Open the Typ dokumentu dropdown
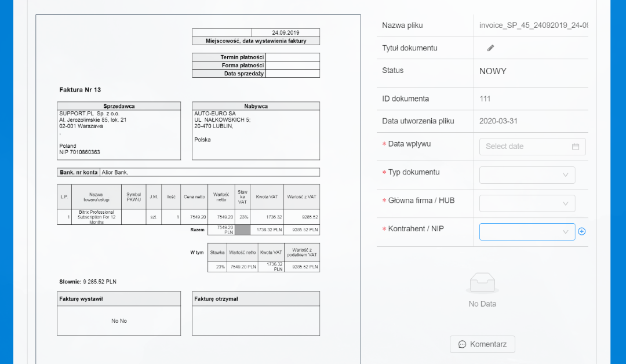Image resolution: width=626 pixels, height=364 pixels. point(527,175)
